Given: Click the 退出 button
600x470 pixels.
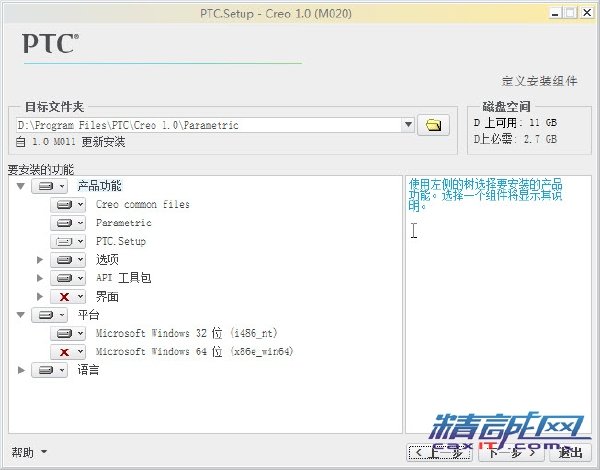Looking at the screenshot, I should [x=570, y=453].
